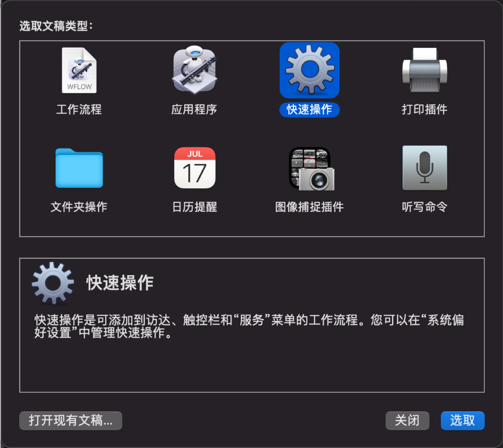Click the 听写命令 text label
Screen dimensions: 503x448
pyautogui.click(x=425, y=207)
